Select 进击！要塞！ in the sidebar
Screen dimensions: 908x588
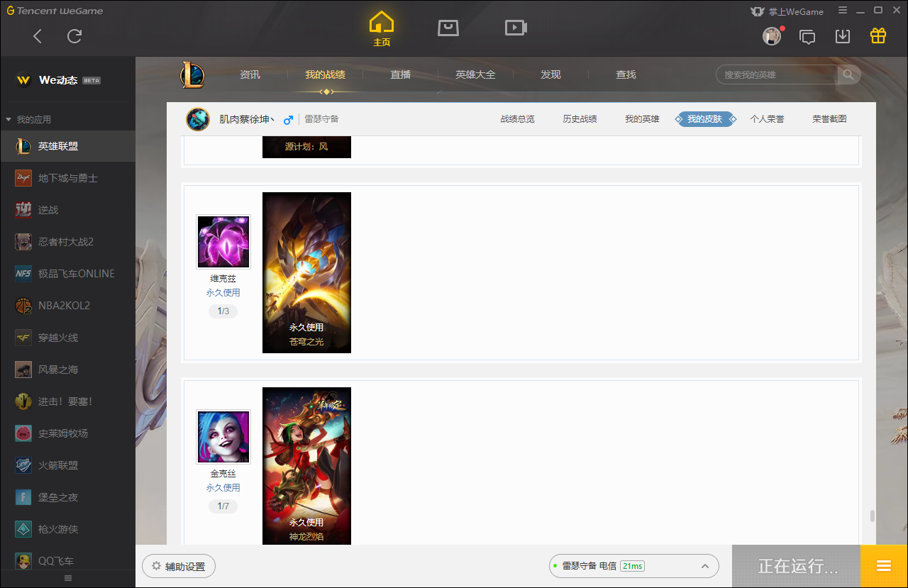(x=67, y=401)
